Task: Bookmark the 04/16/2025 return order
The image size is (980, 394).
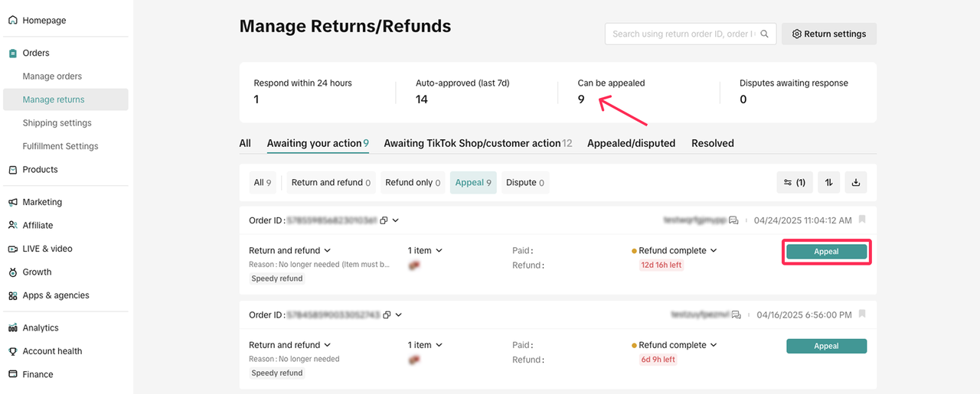Action: click(x=862, y=314)
